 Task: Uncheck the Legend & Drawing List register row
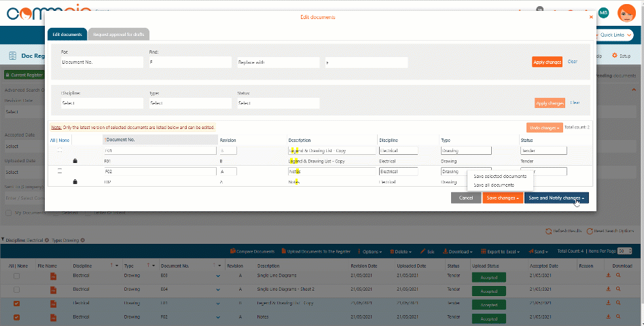click(16, 304)
